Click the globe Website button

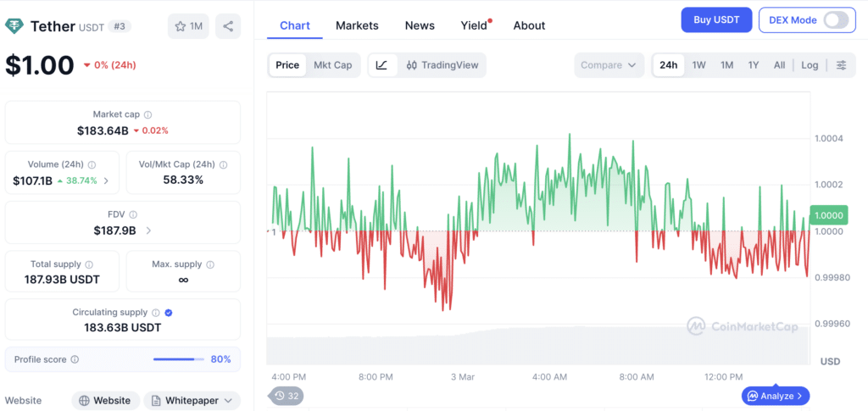click(104, 401)
